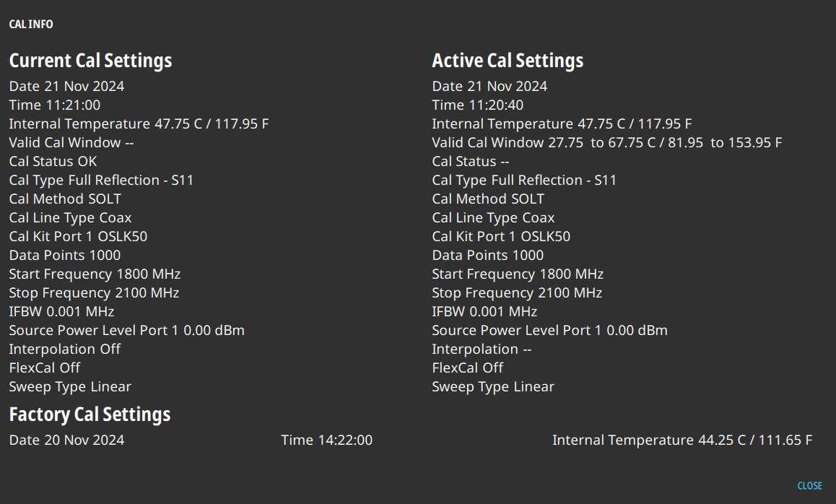Click the Factory Cal Date 20 Nov 2024
Image resolution: width=836 pixels, height=504 pixels.
pos(66,440)
